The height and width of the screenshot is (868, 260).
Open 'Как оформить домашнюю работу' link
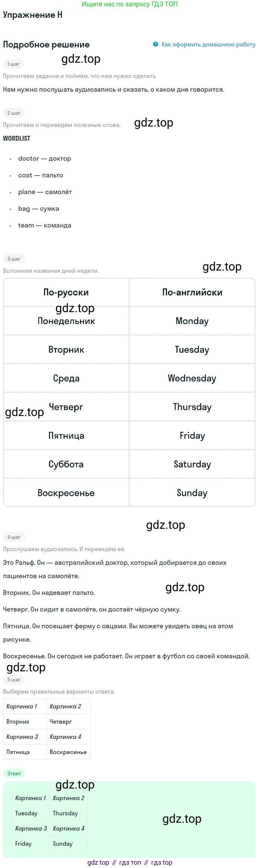208,45
